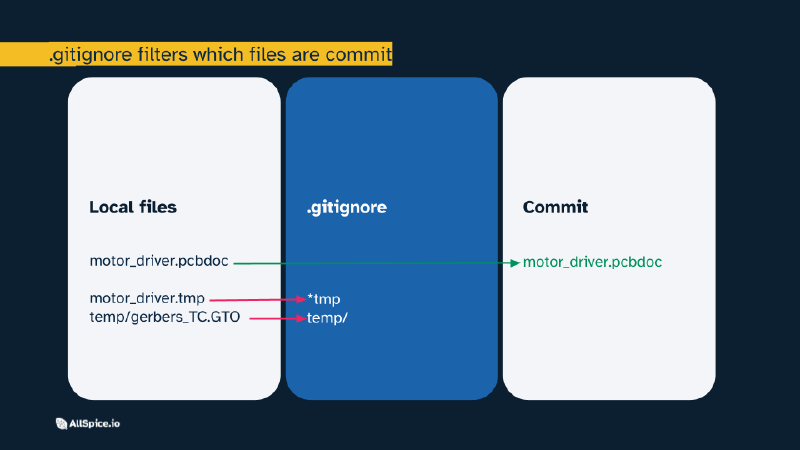Select the slide title about .gitignore filters
The width and height of the screenshot is (800, 450).
tap(221, 54)
